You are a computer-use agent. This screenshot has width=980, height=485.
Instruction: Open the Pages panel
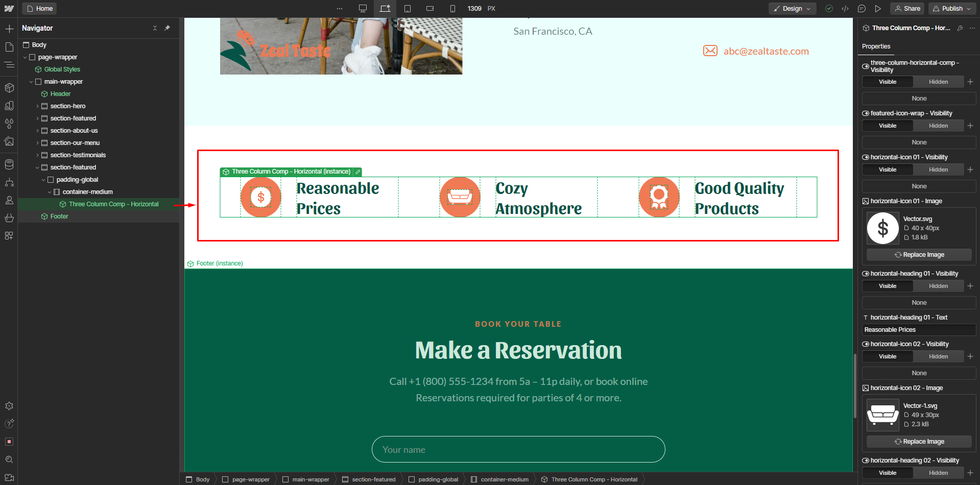[9, 46]
